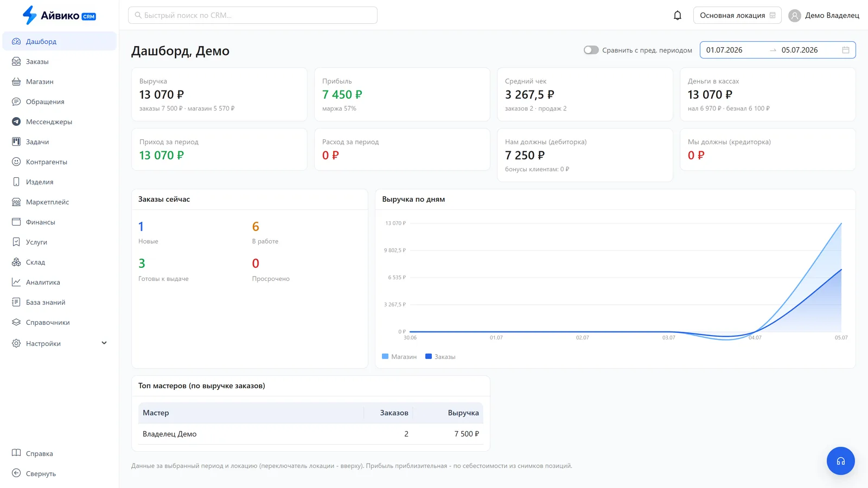Open Финансы menu item
The image size is (868, 488).
pos(60,222)
